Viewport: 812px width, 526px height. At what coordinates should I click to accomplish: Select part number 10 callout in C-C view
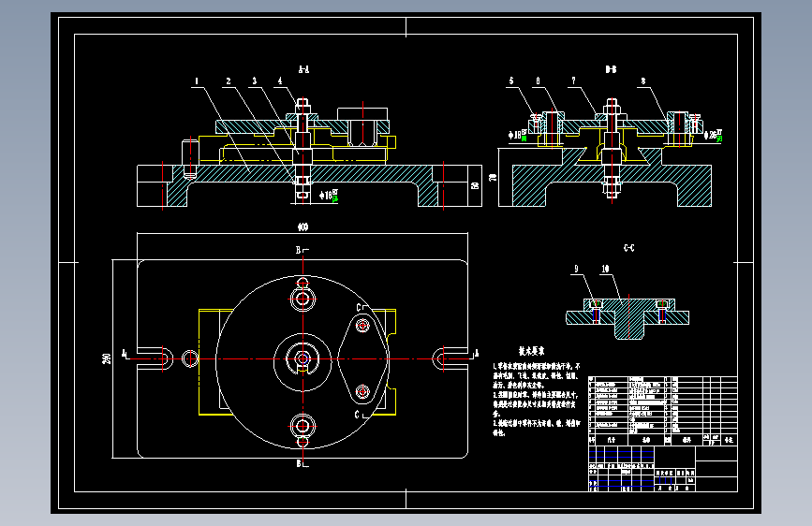(605, 269)
